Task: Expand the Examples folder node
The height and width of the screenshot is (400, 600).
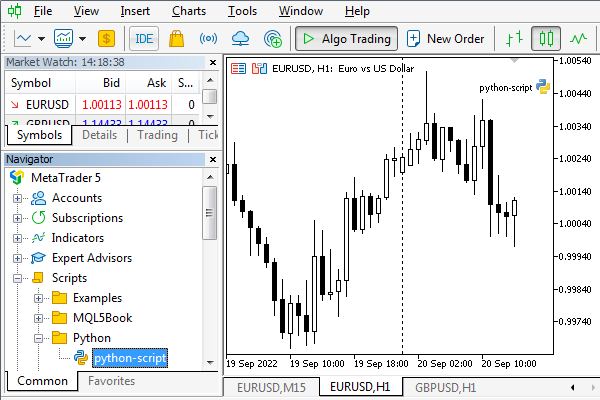Action: click(38, 298)
